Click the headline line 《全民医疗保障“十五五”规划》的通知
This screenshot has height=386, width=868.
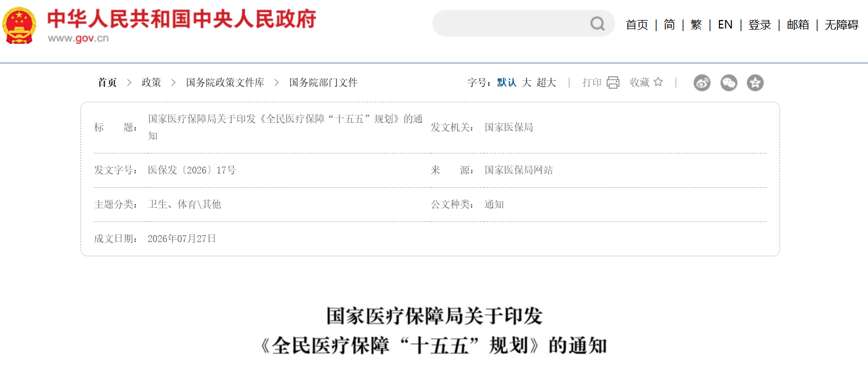[x=434, y=345]
